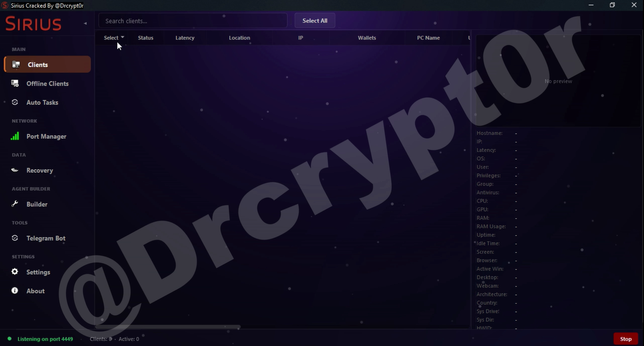The image size is (644, 346).
Task: Click the 'RAM Usage:' detail label
Action: coord(491,226)
